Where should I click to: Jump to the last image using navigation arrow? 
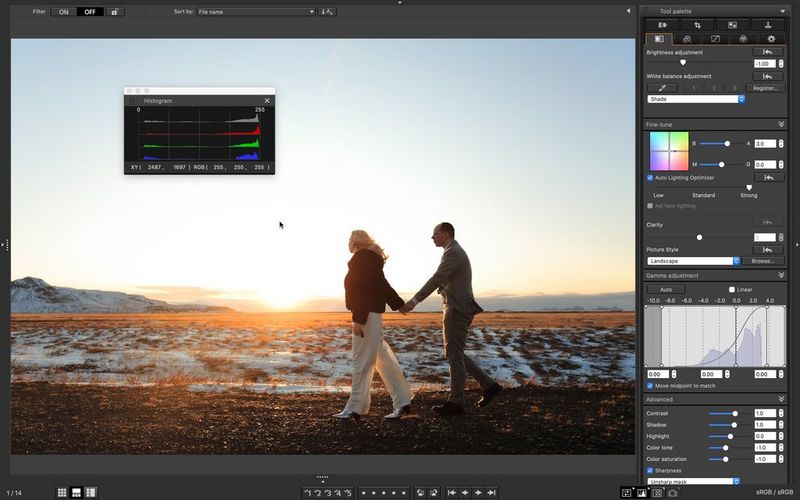(x=491, y=492)
